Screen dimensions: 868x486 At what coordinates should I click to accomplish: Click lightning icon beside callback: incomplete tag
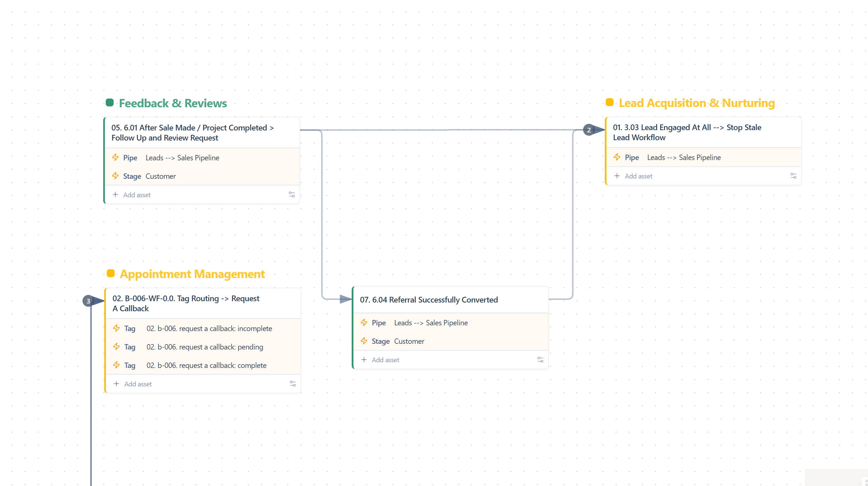pyautogui.click(x=117, y=328)
